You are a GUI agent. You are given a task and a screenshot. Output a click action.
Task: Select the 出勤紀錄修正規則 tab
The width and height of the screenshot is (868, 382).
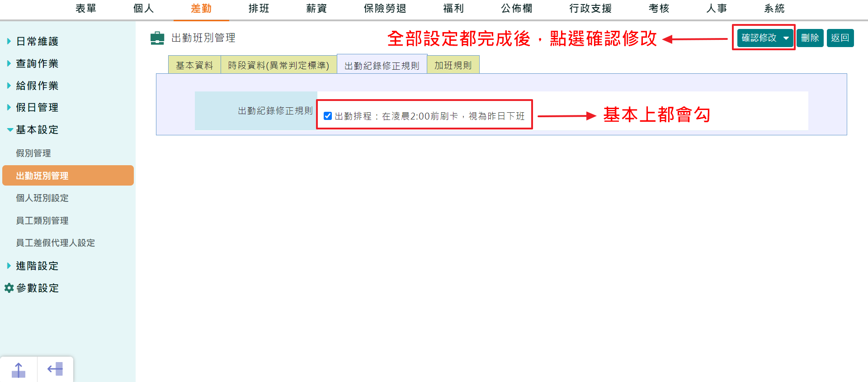click(382, 65)
